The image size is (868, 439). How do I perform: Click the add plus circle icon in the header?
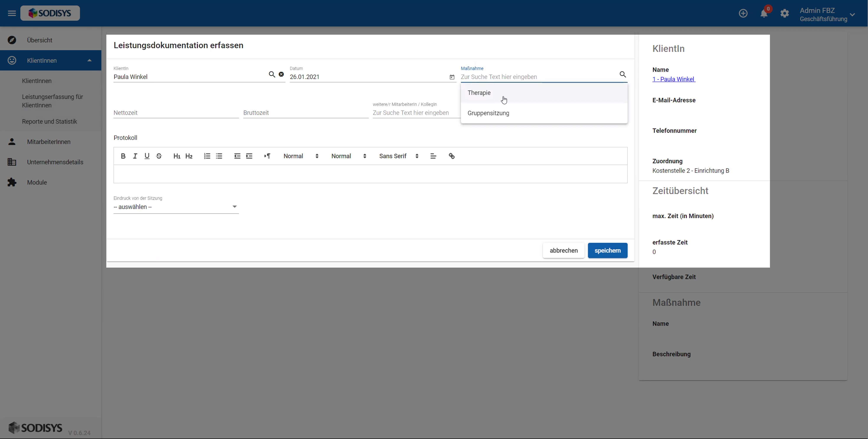pos(743,13)
